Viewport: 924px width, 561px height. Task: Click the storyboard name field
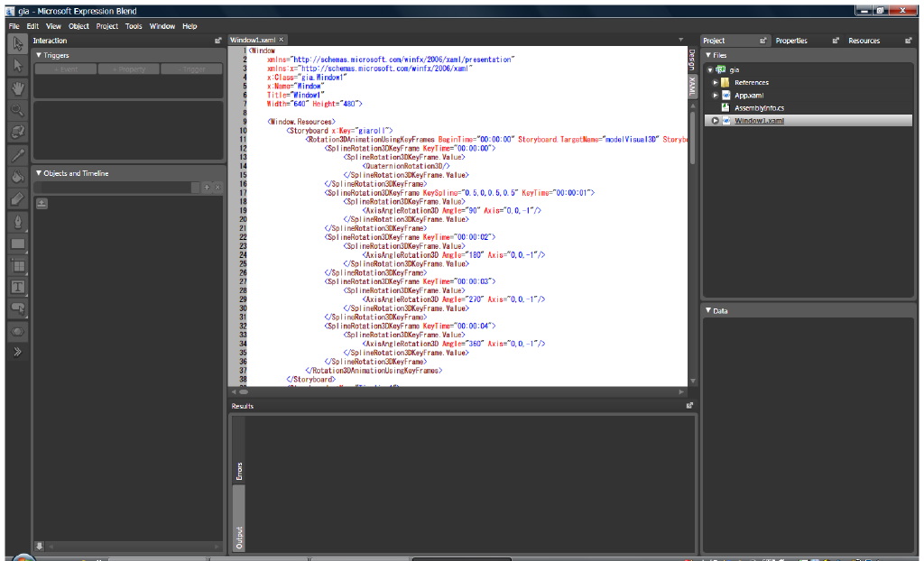click(x=113, y=188)
